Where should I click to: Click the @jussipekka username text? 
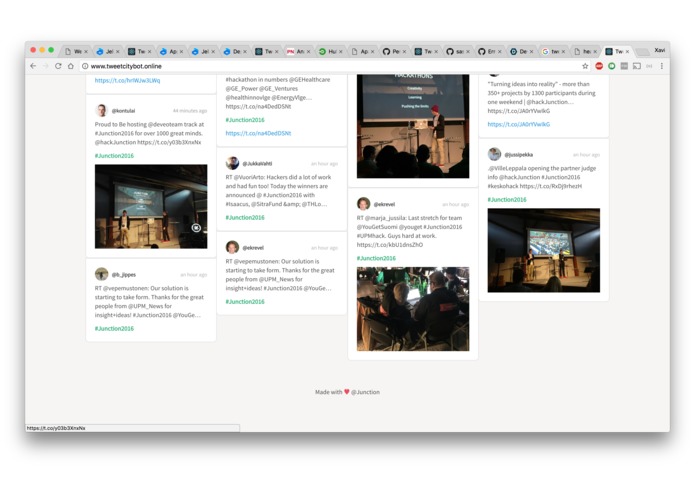coord(519,155)
